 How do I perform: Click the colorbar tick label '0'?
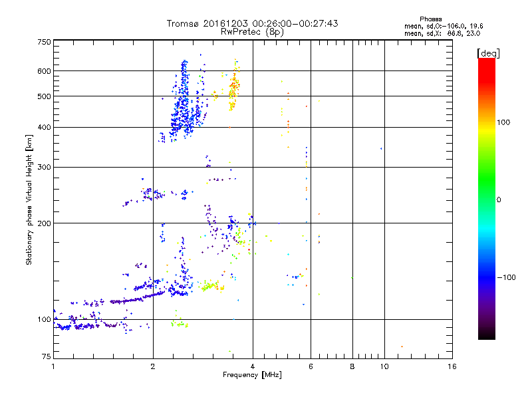coord(499,200)
